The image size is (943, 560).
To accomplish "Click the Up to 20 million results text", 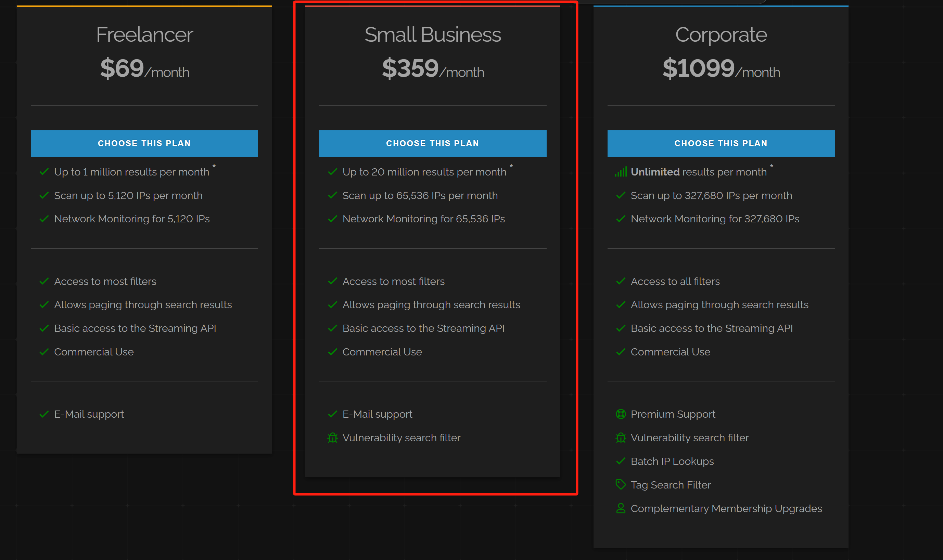I will click(424, 172).
